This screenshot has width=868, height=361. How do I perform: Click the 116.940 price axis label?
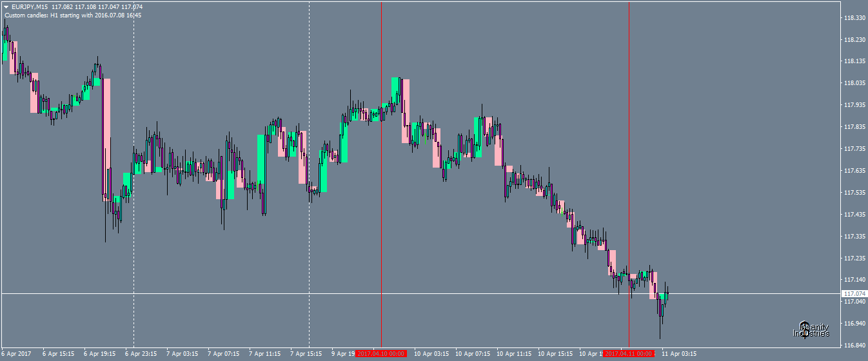854,324
